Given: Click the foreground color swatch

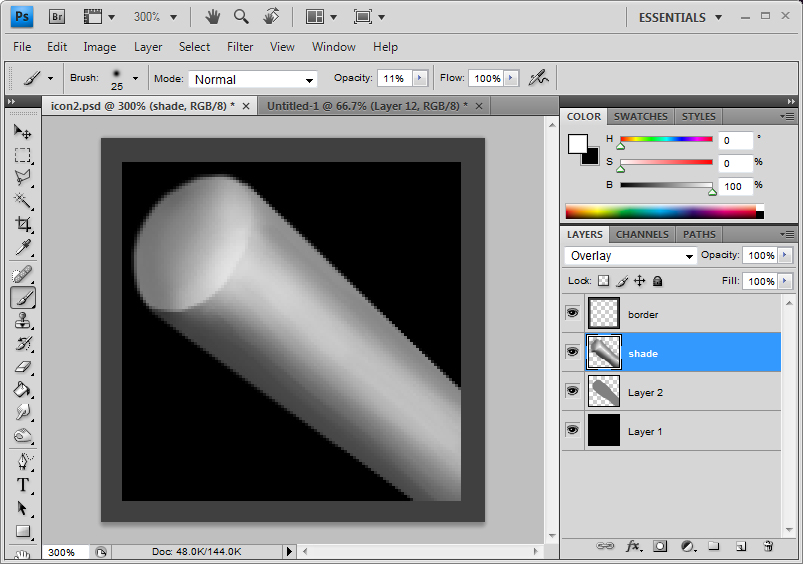Looking at the screenshot, I should [x=577, y=143].
